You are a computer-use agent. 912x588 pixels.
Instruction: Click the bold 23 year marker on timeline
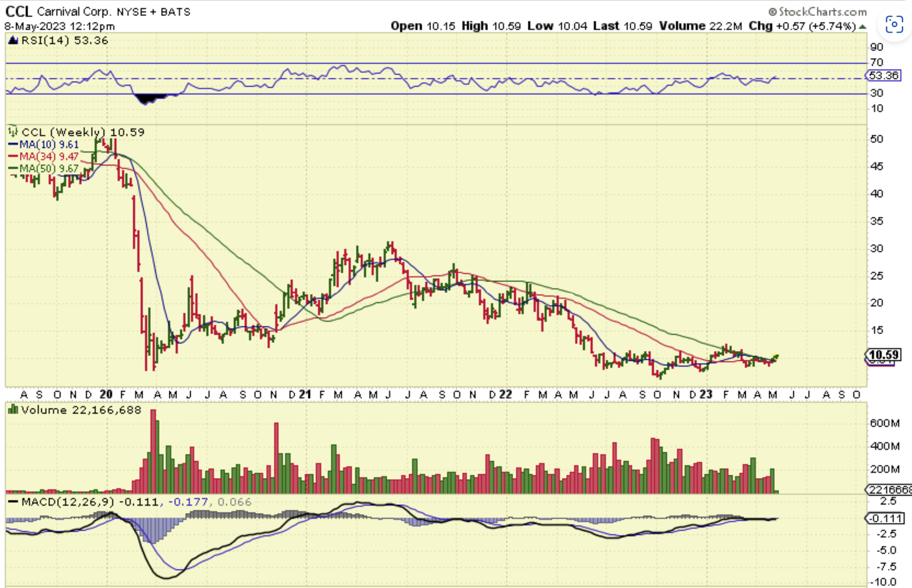706,394
